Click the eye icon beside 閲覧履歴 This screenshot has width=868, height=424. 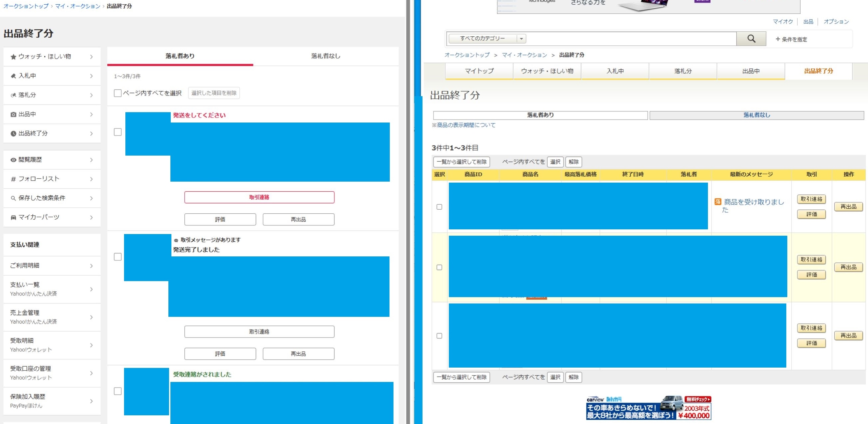pyautogui.click(x=13, y=160)
